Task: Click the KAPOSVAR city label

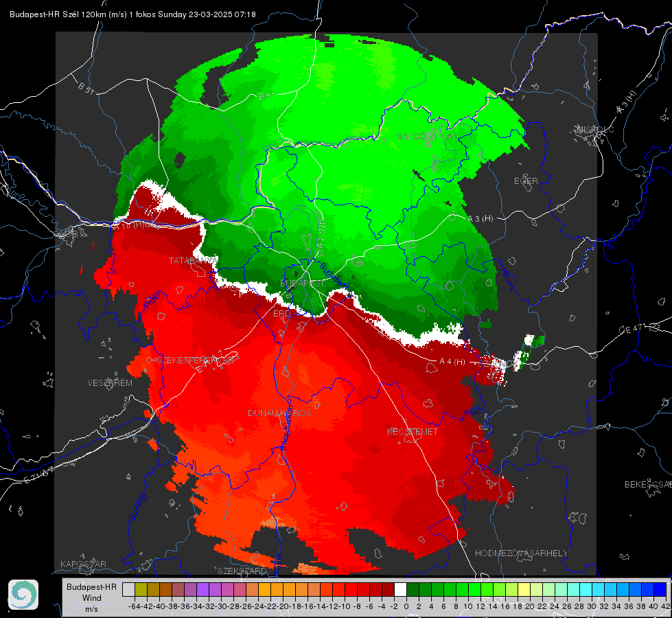Action: pyautogui.click(x=83, y=564)
